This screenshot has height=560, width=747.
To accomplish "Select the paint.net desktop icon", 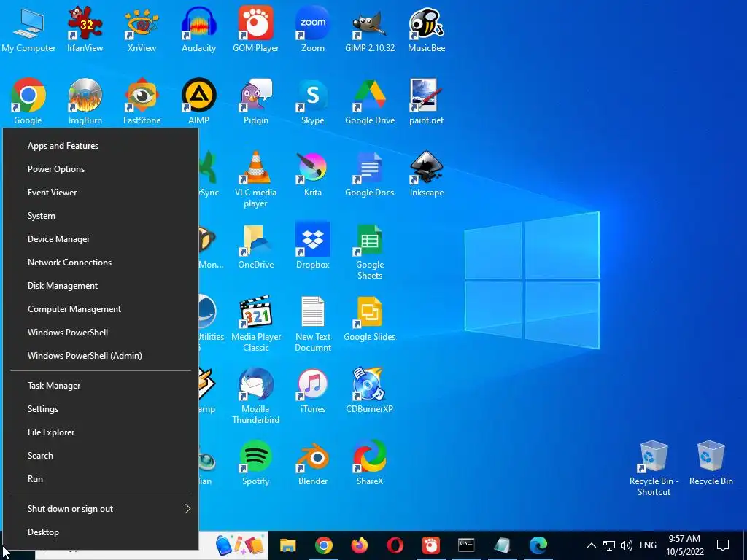I will click(426, 101).
